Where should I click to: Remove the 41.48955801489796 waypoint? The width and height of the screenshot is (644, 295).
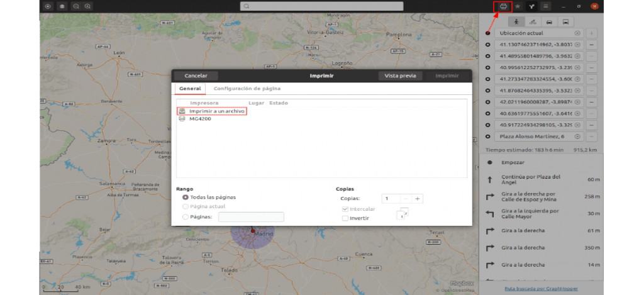591,56
